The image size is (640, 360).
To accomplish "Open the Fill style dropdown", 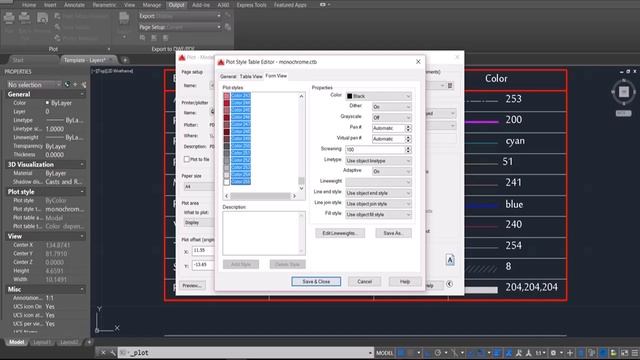I will (x=378, y=214).
